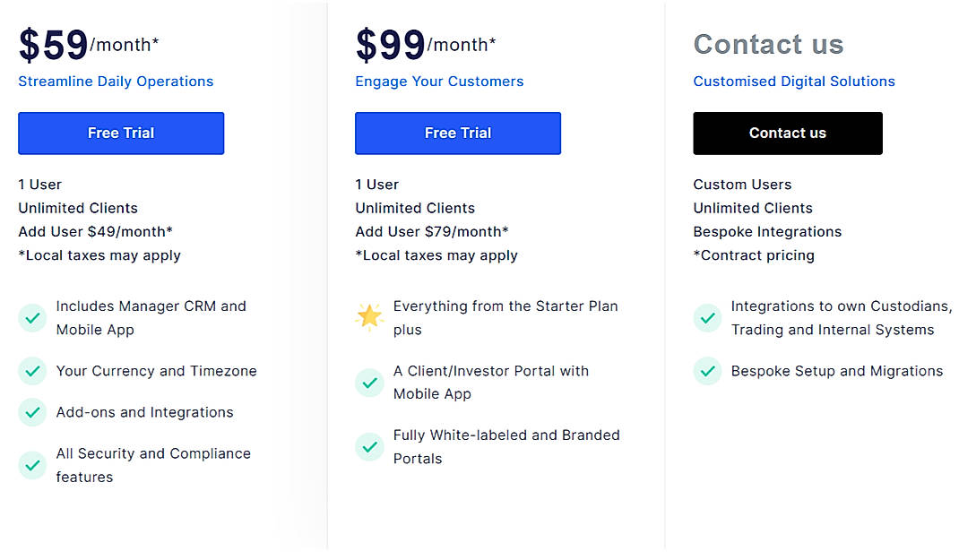Select the checkmark beside Add-ons and Integrations
The width and height of the screenshot is (959, 560).
(x=32, y=412)
